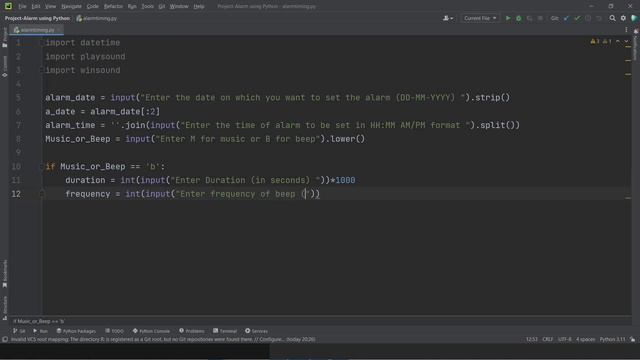640x360 pixels.
Task: Change UTF-8 file encoding in status bar
Action: pyautogui.click(x=564, y=340)
